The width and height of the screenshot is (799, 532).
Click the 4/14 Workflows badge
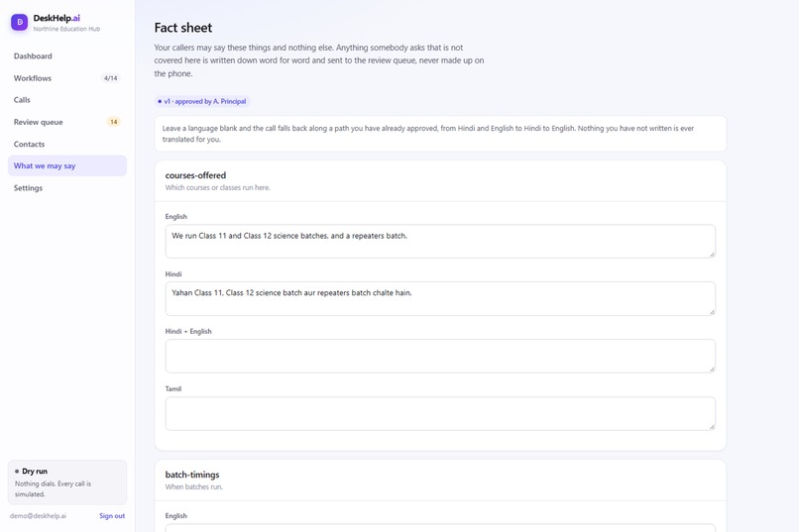click(111, 78)
